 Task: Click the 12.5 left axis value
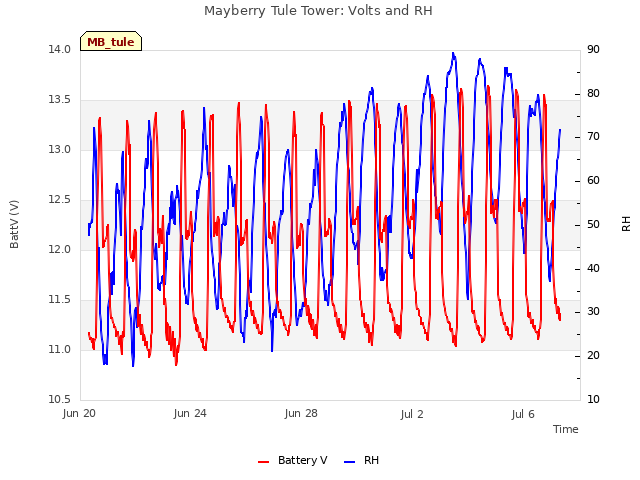(60, 200)
